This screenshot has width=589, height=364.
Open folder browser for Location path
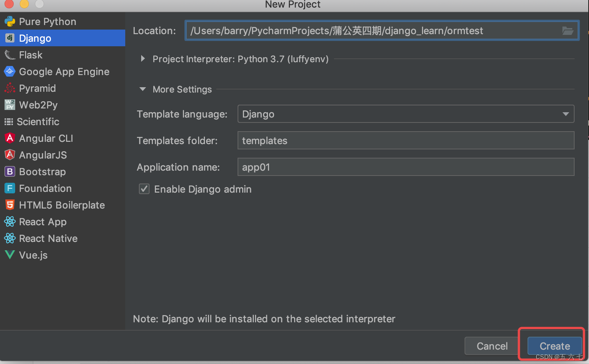pyautogui.click(x=568, y=31)
